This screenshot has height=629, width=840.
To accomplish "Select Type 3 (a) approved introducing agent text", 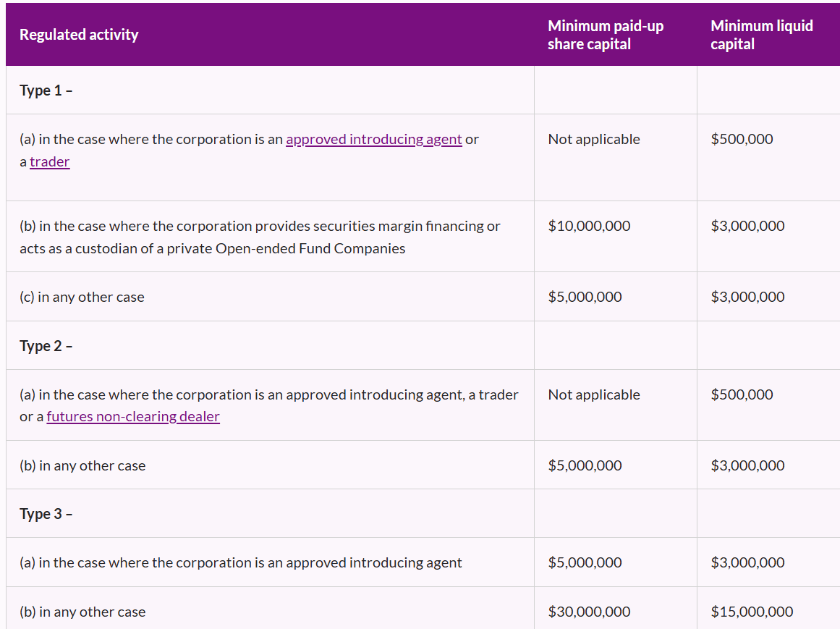I will [240, 562].
